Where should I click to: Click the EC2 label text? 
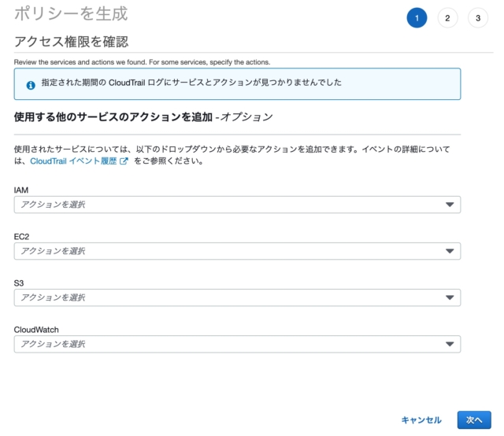tap(21, 237)
